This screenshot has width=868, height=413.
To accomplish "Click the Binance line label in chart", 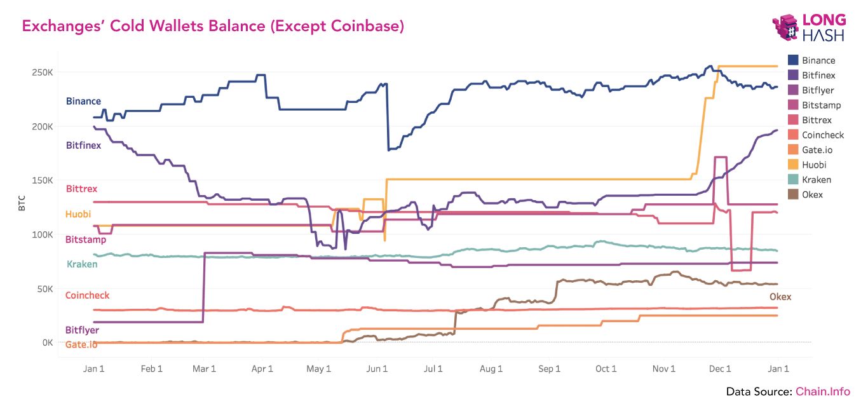I will [x=83, y=102].
